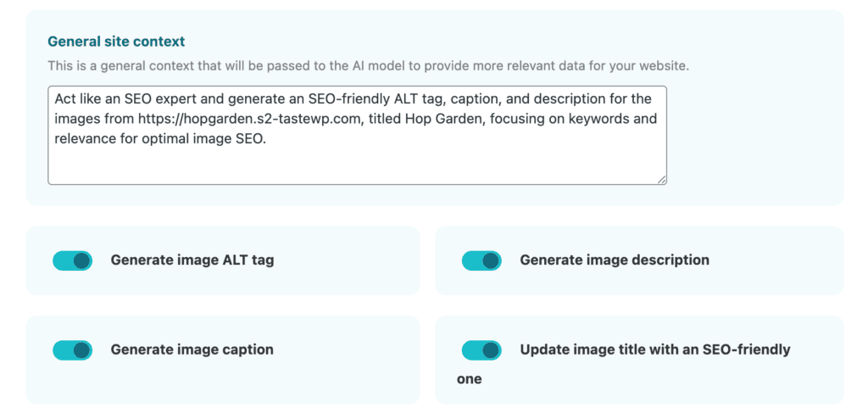Viewport: 868px width, 414px height.
Task: Toggle the Generate image ALT tag switch
Action: tap(72, 260)
